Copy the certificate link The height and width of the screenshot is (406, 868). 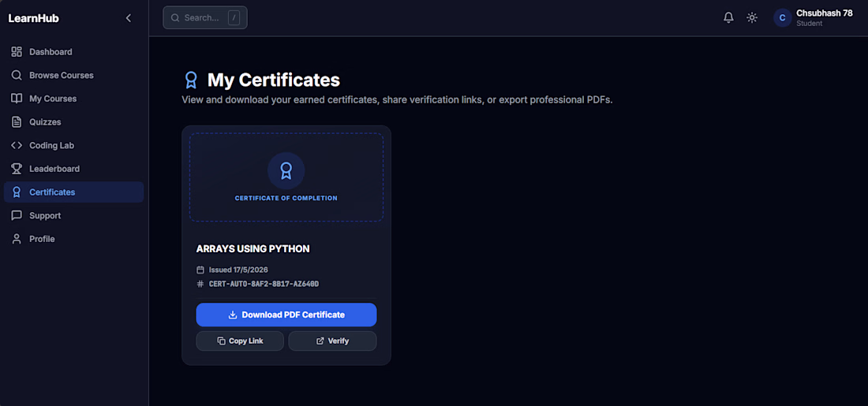pyautogui.click(x=240, y=341)
